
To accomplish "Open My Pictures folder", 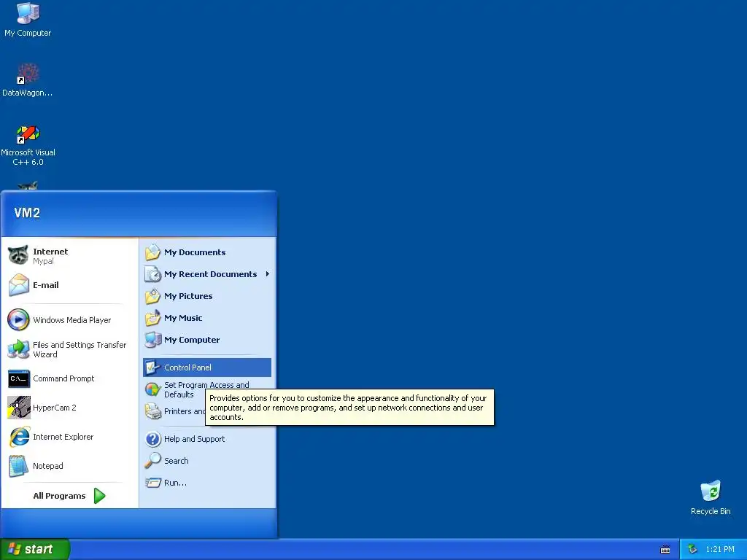I will tap(206, 296).
